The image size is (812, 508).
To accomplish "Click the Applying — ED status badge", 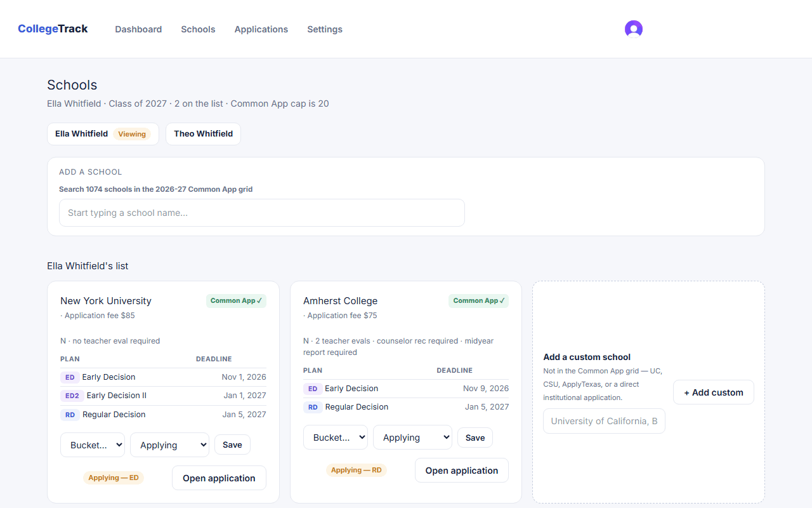I will [114, 478].
